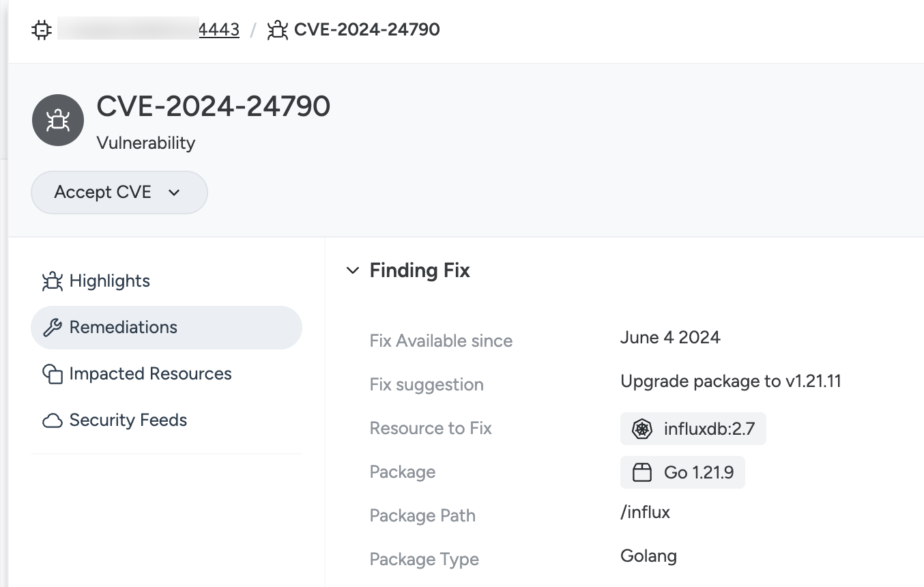Image resolution: width=924 pixels, height=587 pixels.
Task: Select the Remediations sidebar item
Action: tap(167, 328)
